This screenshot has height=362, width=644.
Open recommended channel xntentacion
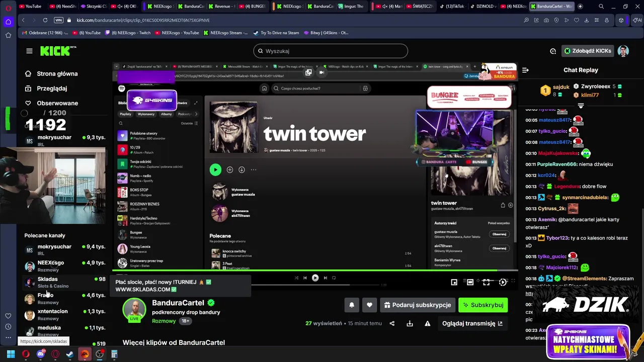(x=65, y=314)
